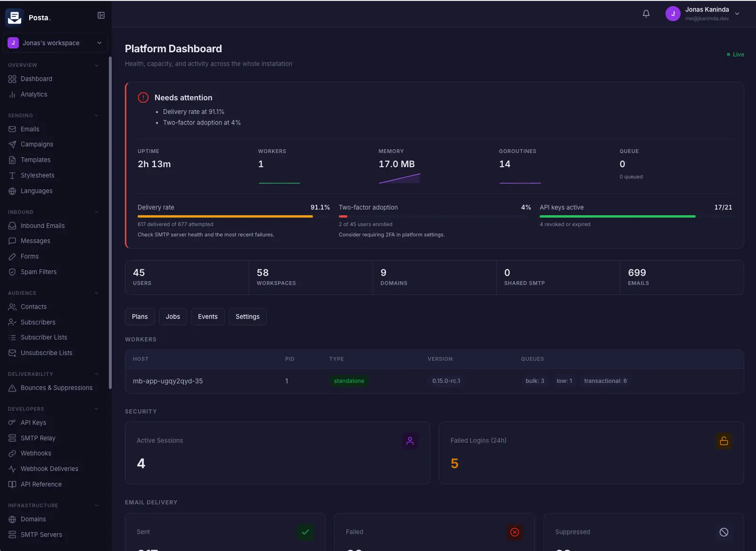Collapse the Infrastructure sidebar section

[x=96, y=505]
